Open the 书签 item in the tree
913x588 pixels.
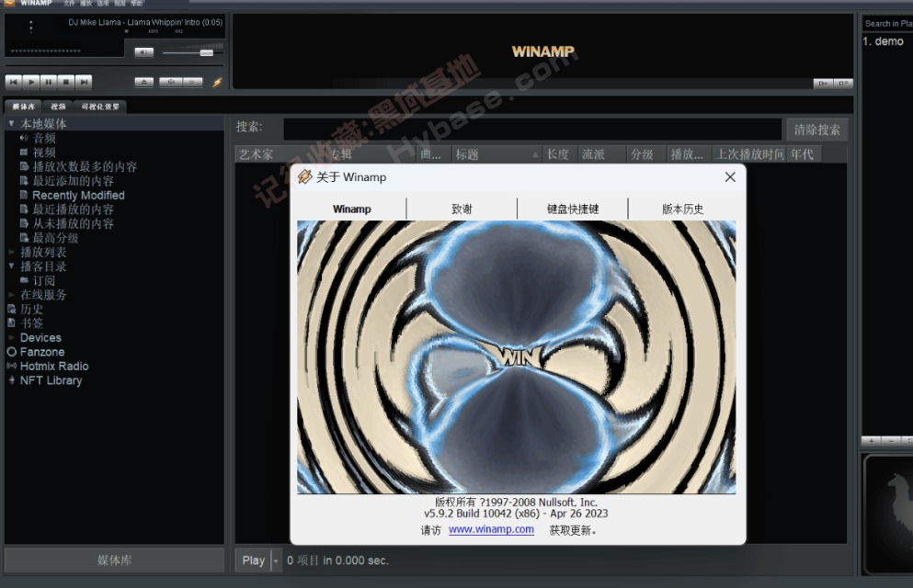(32, 323)
